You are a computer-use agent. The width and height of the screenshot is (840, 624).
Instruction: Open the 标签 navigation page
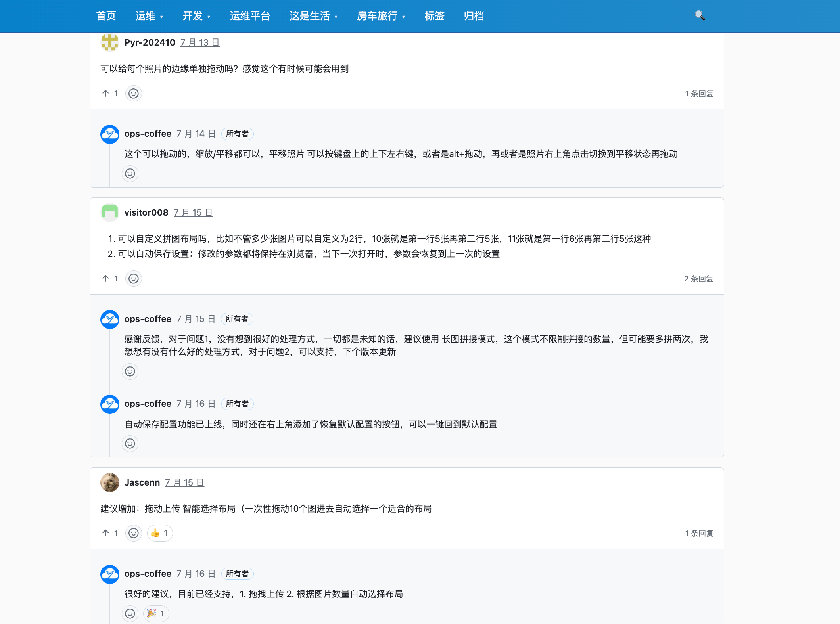434,16
